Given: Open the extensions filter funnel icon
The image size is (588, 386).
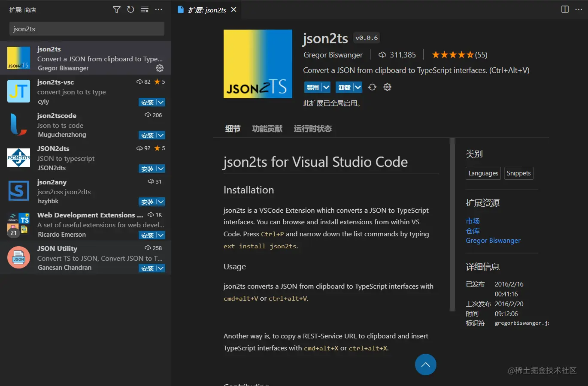Looking at the screenshot, I should [x=116, y=9].
